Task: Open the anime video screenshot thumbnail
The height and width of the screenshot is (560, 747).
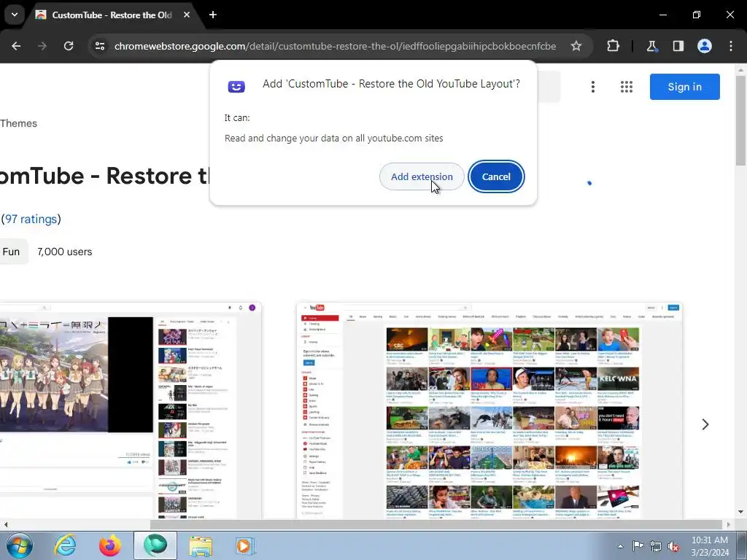Action: click(131, 411)
